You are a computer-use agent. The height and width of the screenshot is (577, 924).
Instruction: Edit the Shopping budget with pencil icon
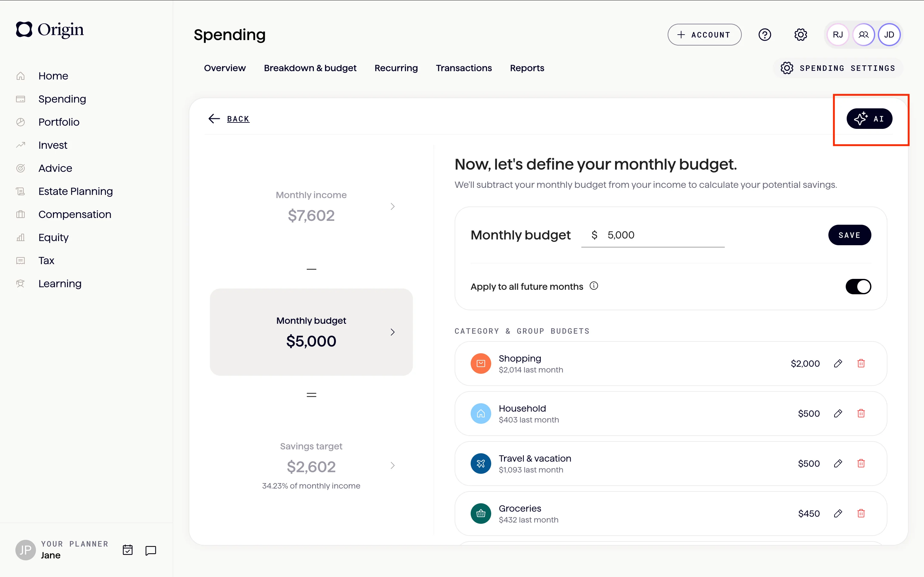[838, 363]
